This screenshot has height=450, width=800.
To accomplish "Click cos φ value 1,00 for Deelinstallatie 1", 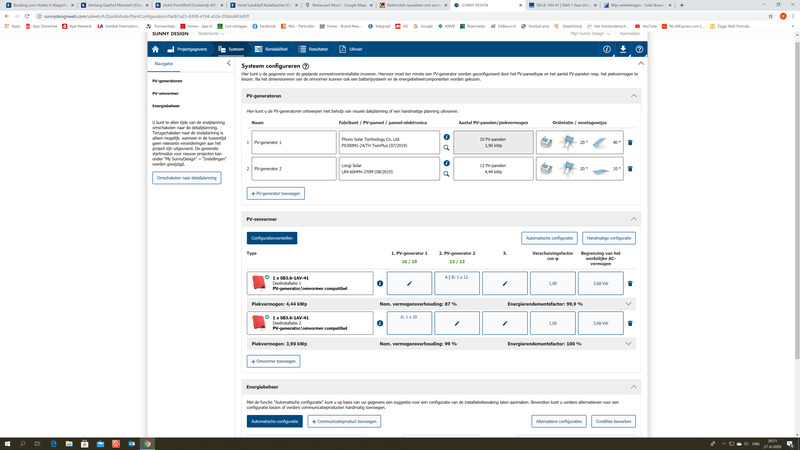I will [x=553, y=283].
